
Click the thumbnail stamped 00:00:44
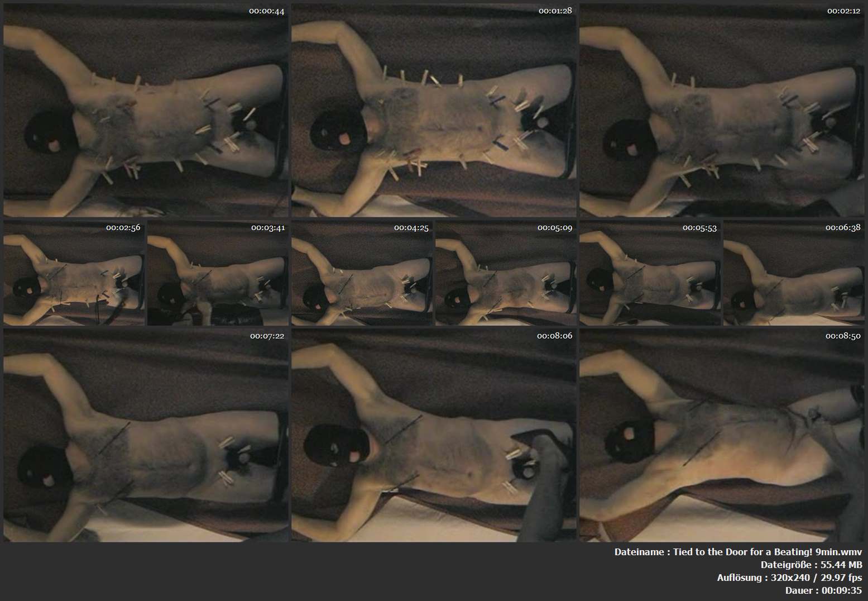point(146,110)
